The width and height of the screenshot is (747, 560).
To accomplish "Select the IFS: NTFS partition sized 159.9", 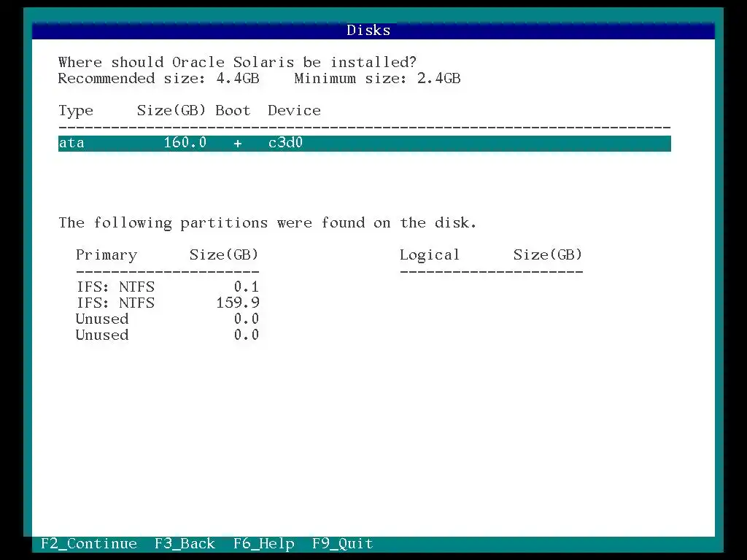I will click(x=168, y=303).
